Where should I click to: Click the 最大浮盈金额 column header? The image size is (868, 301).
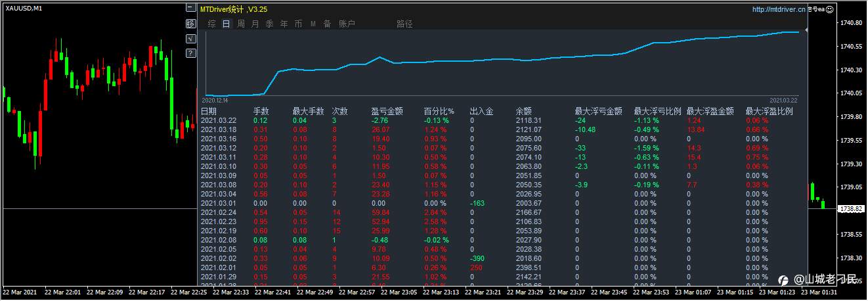coord(710,111)
